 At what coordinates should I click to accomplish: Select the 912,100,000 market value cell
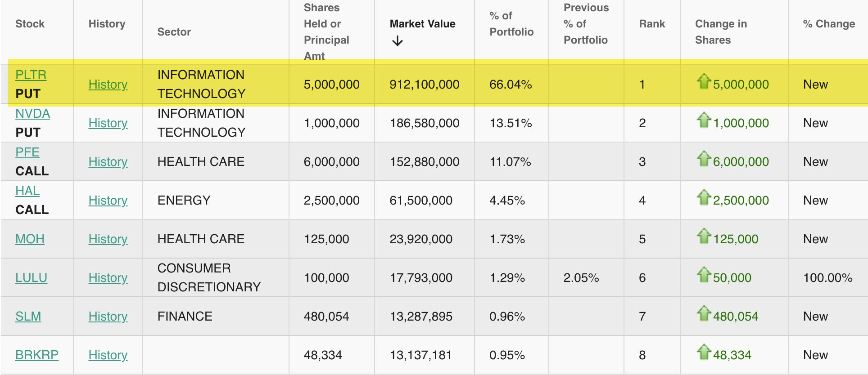425,84
